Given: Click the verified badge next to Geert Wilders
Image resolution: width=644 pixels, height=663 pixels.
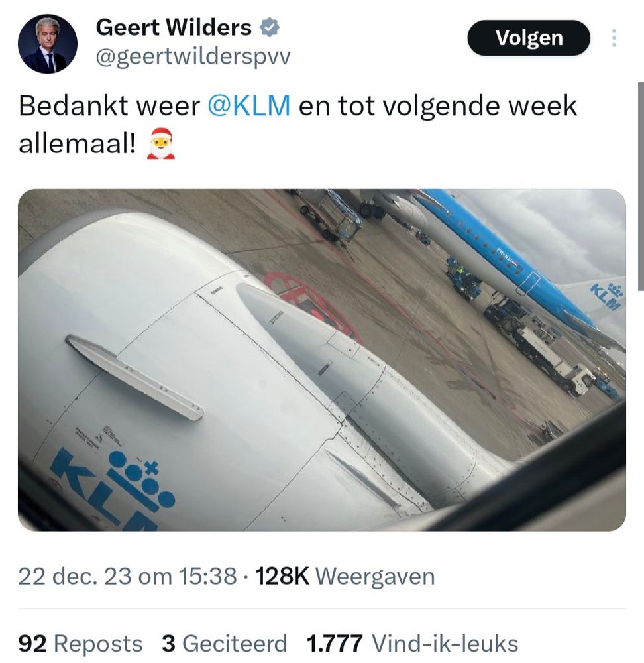Looking at the screenshot, I should pyautogui.click(x=269, y=27).
